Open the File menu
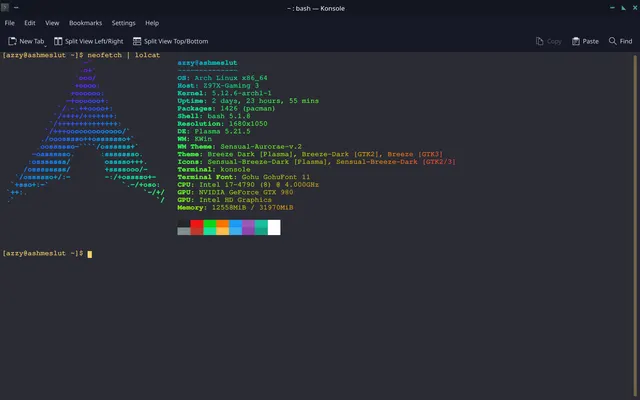The width and height of the screenshot is (640, 400). [x=9, y=23]
